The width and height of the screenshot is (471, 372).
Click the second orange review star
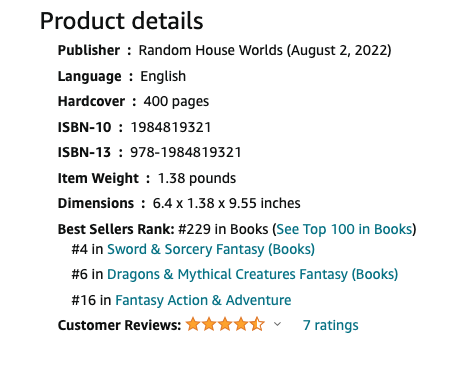[209, 324]
